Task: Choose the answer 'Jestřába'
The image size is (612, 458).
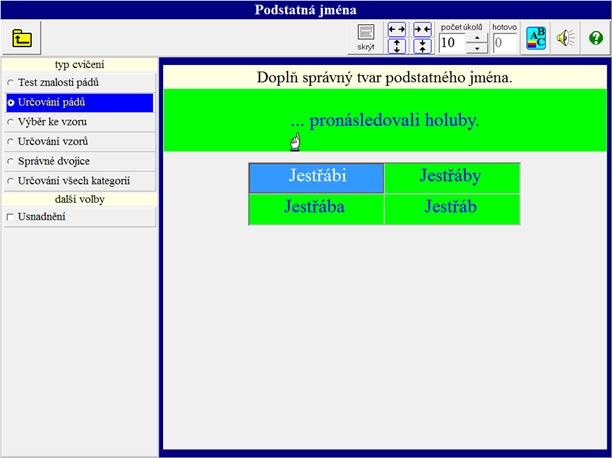Action: pos(316,208)
